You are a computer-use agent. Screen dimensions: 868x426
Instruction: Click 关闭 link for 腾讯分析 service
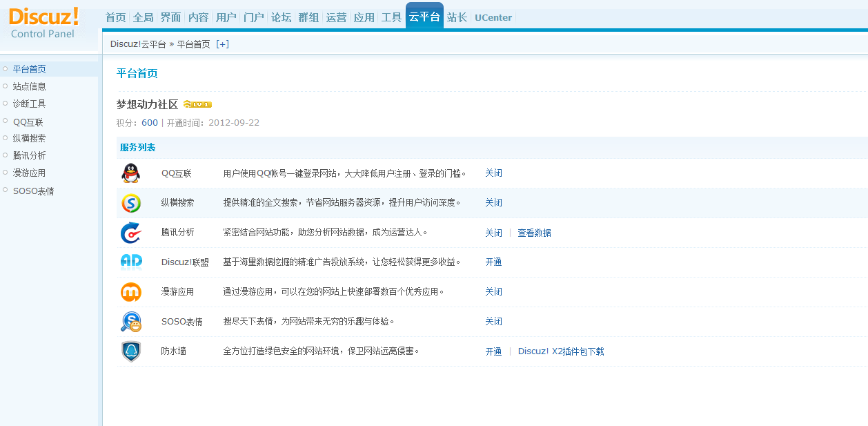coord(493,233)
